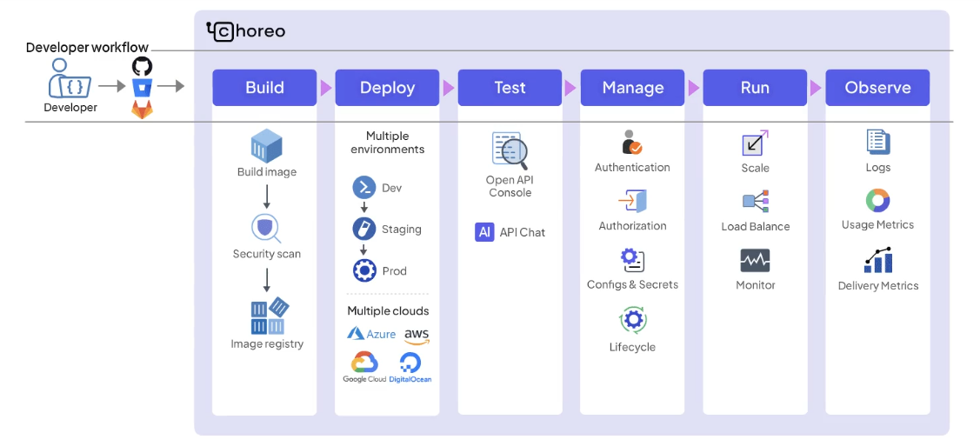The height and width of the screenshot is (446, 980).
Task: Click the "Lifecycle" label
Action: (632, 347)
